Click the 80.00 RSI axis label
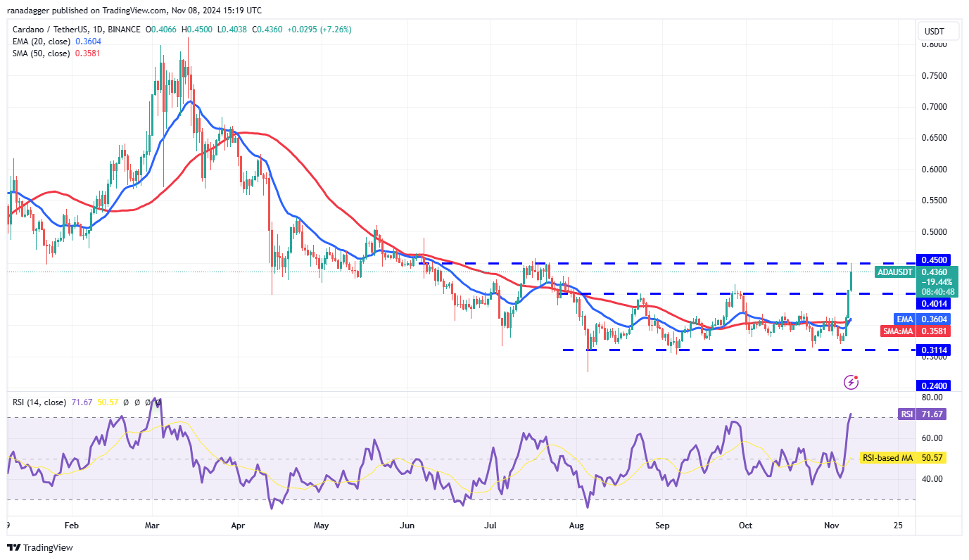Image resolution: width=969 pixels, height=560 pixels. point(933,397)
